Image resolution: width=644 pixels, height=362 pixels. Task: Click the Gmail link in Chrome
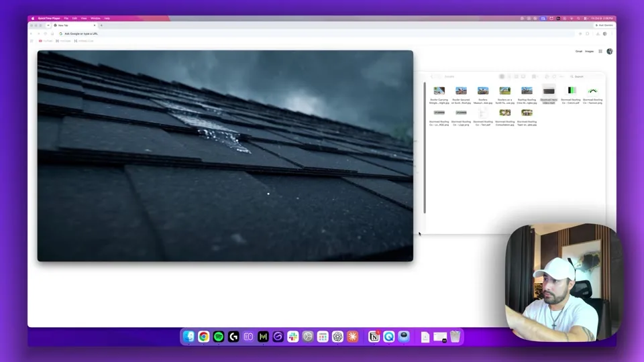(579, 52)
